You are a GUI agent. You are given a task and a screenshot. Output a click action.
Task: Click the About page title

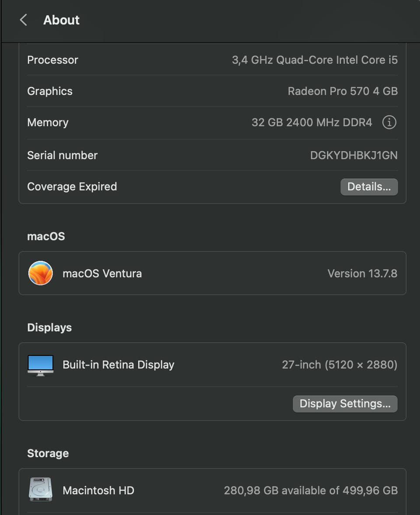tap(61, 20)
